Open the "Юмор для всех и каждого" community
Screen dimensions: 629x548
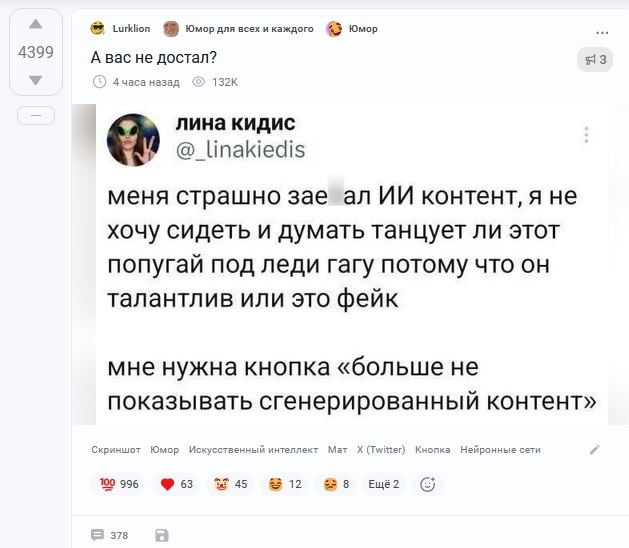coord(238,29)
